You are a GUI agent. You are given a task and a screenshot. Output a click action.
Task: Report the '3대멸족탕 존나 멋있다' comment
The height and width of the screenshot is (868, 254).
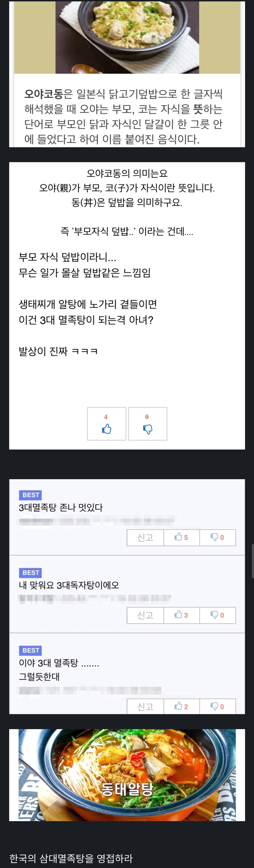145,538
